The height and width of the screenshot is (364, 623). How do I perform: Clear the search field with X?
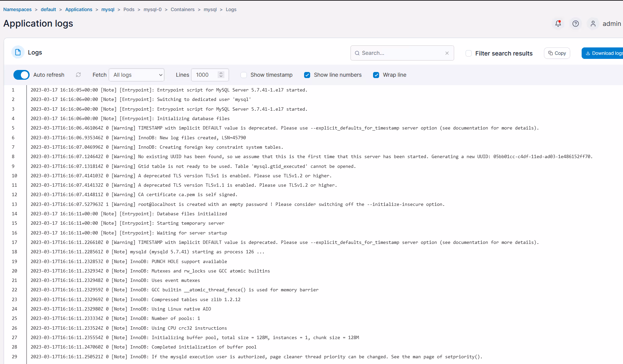447,53
